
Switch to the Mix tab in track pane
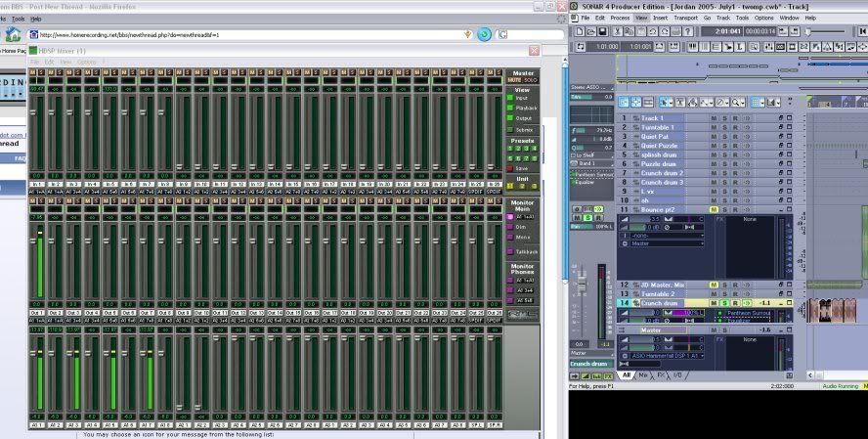coord(643,374)
